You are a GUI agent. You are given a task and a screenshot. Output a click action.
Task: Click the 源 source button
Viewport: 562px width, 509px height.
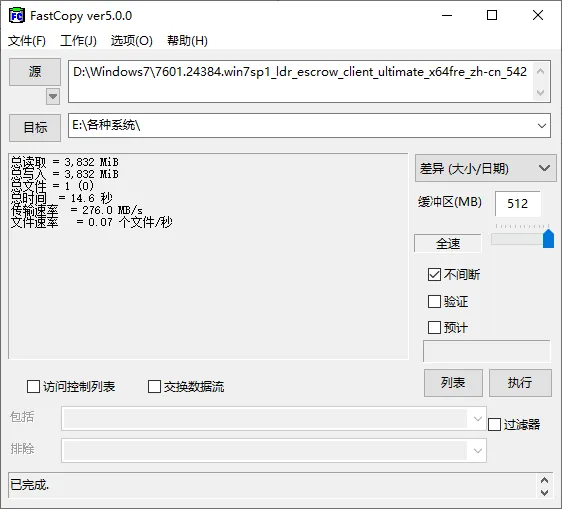coord(35,72)
